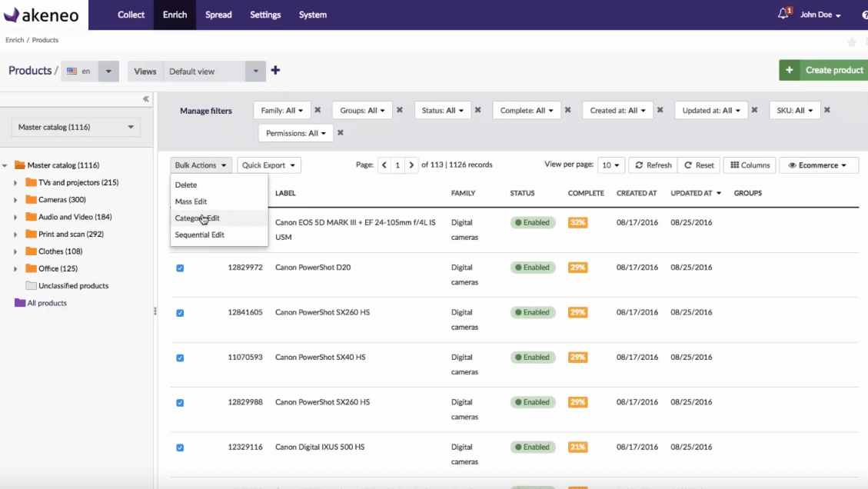This screenshot has height=489, width=868.
Task: Open John Doe user menu
Action: point(820,15)
